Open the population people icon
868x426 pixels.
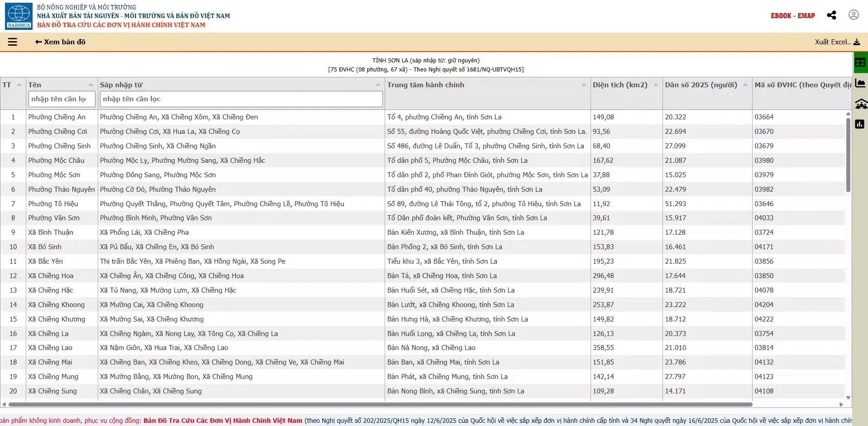pos(861,104)
